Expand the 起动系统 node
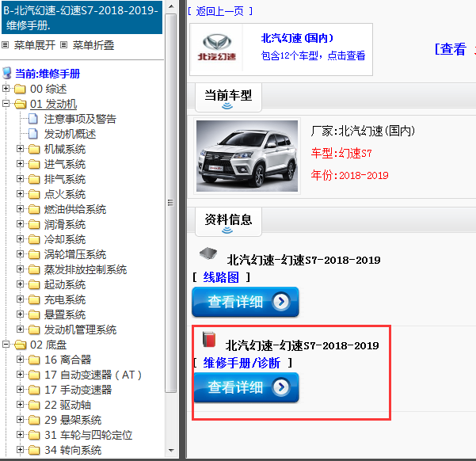 [20, 284]
